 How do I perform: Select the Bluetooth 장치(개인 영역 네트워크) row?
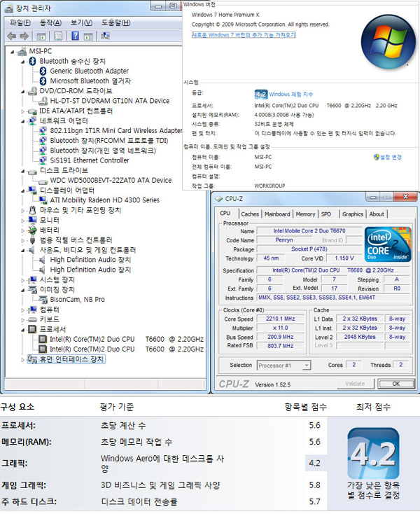click(103, 151)
